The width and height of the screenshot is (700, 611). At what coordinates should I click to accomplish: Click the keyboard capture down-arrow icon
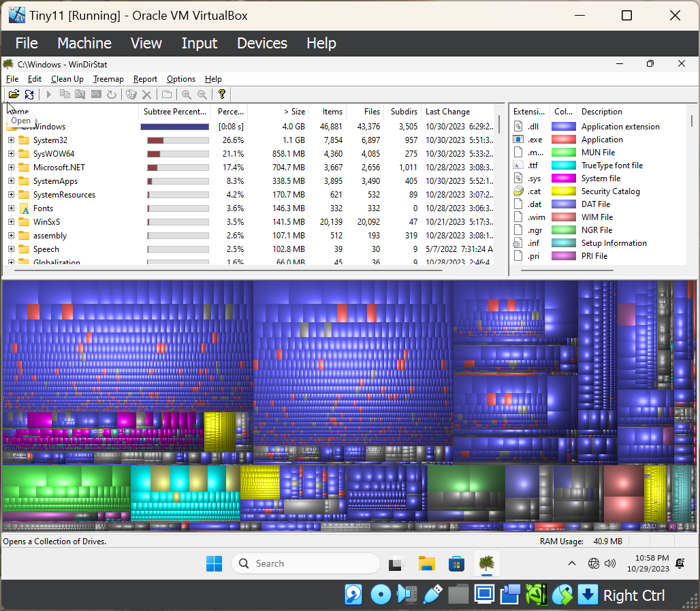click(588, 595)
